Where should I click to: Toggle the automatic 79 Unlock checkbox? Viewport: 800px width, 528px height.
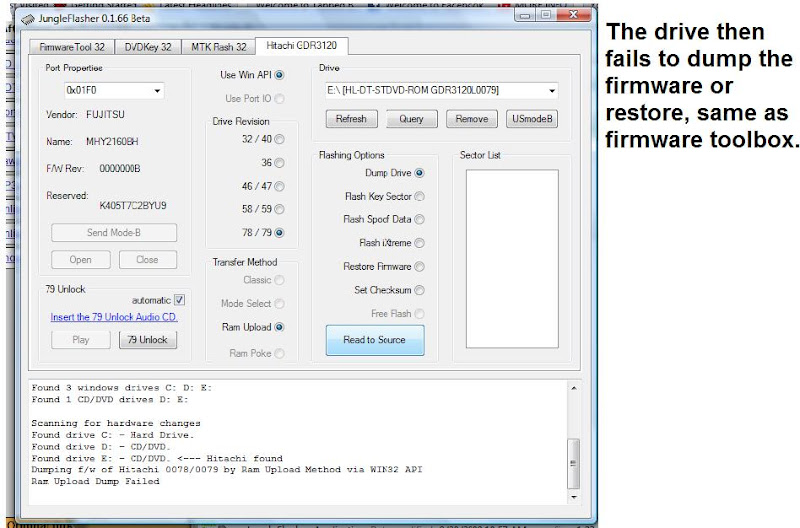pyautogui.click(x=180, y=300)
